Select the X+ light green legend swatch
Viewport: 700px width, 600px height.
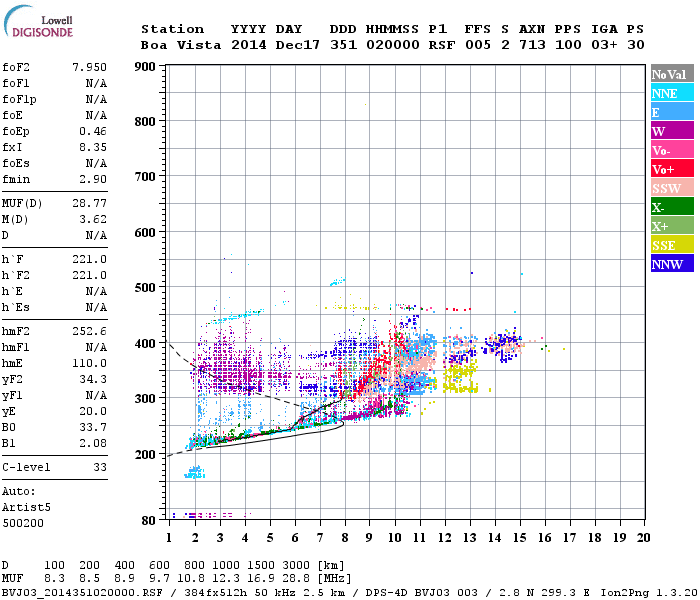[x=672, y=226]
